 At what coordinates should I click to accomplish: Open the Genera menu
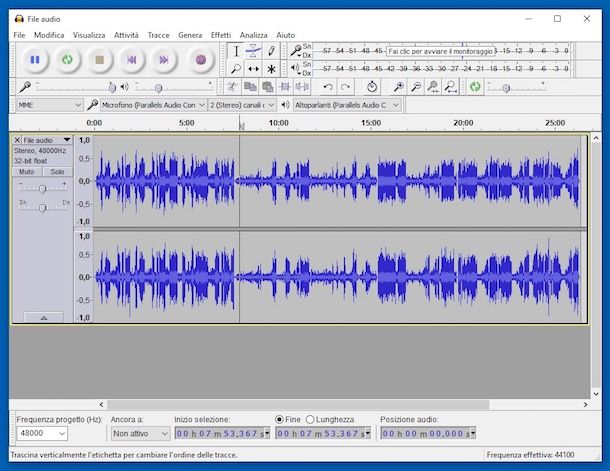click(x=190, y=35)
